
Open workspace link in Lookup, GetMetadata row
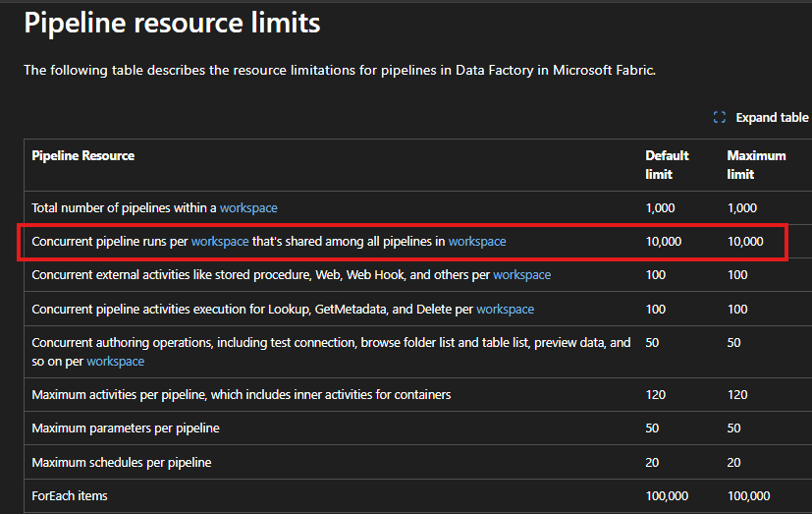(505, 310)
